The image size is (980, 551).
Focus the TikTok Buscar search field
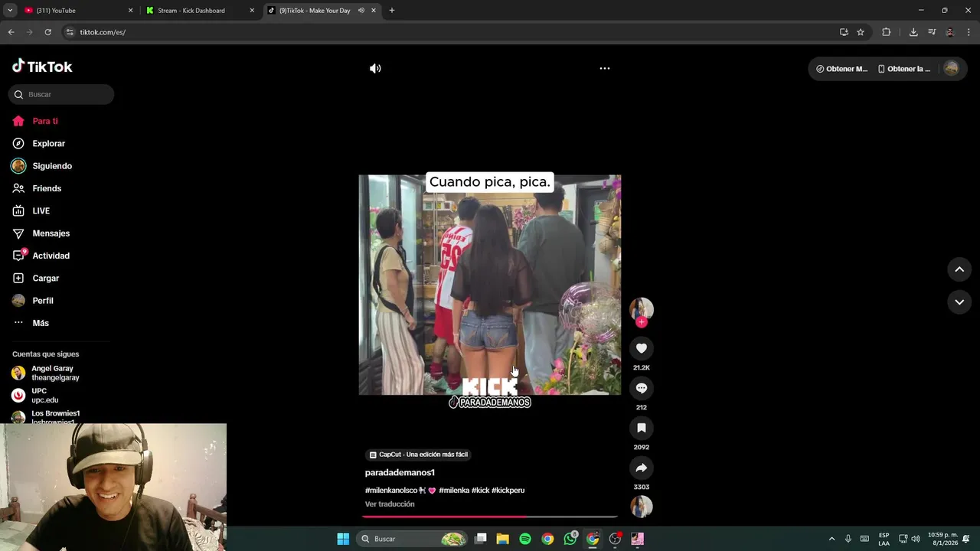click(x=61, y=94)
